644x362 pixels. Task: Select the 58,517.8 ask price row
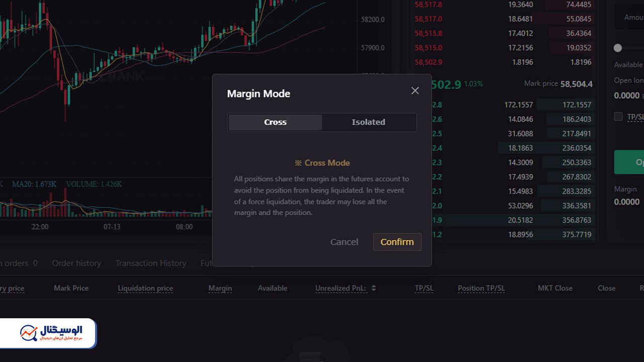428,5
